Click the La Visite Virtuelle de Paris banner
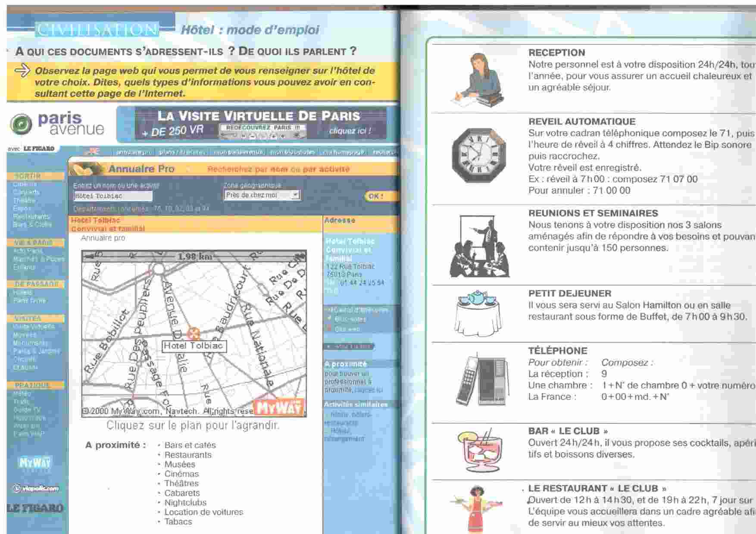Image resolution: width=756 pixels, height=534 pixels. (261, 124)
